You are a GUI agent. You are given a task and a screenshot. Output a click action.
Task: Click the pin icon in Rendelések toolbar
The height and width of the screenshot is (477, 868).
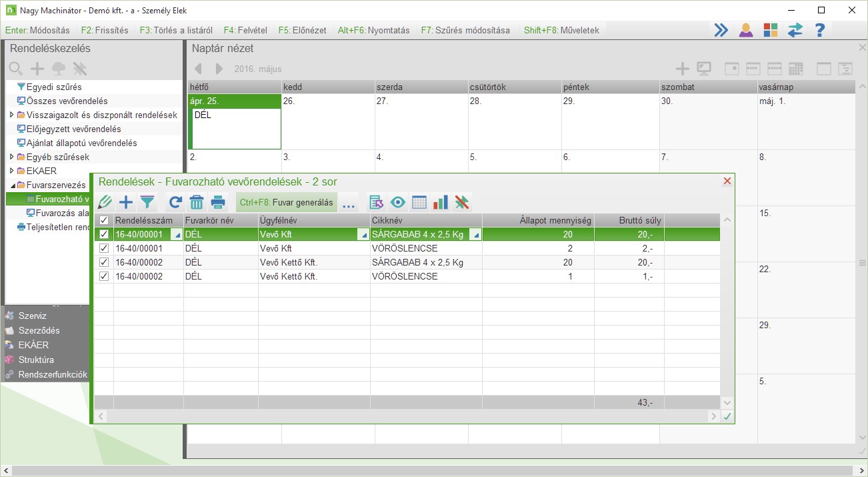point(462,203)
